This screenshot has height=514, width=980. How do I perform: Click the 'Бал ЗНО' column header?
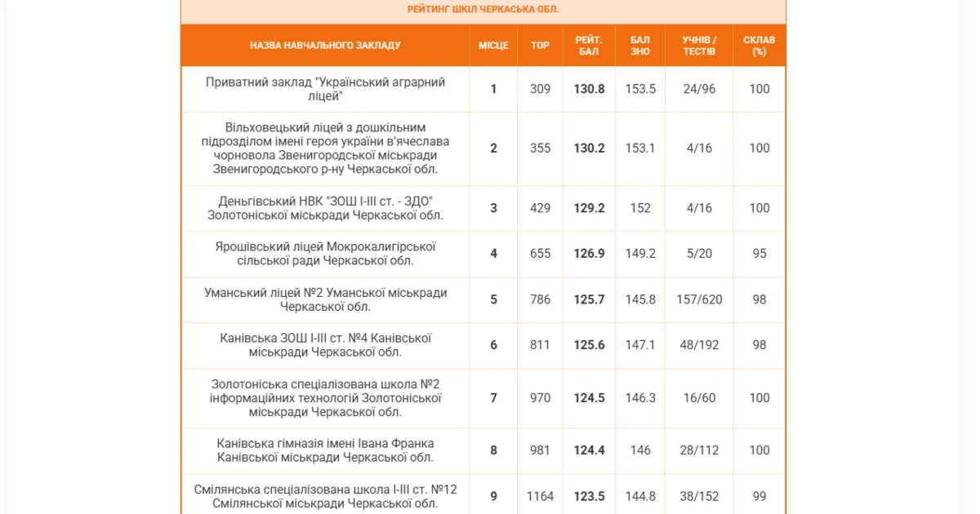[640, 46]
